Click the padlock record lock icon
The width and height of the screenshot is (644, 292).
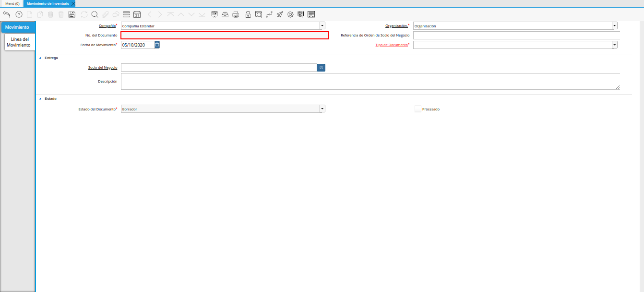tap(248, 14)
